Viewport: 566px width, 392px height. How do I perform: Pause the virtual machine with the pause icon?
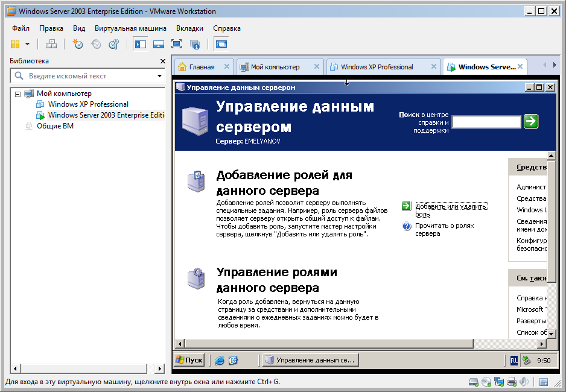tap(15, 45)
